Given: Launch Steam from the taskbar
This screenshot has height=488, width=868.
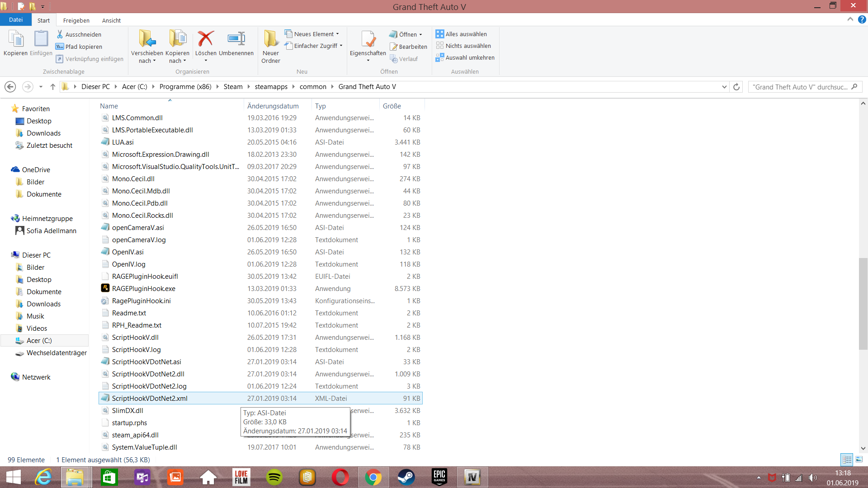Looking at the screenshot, I should click(406, 477).
